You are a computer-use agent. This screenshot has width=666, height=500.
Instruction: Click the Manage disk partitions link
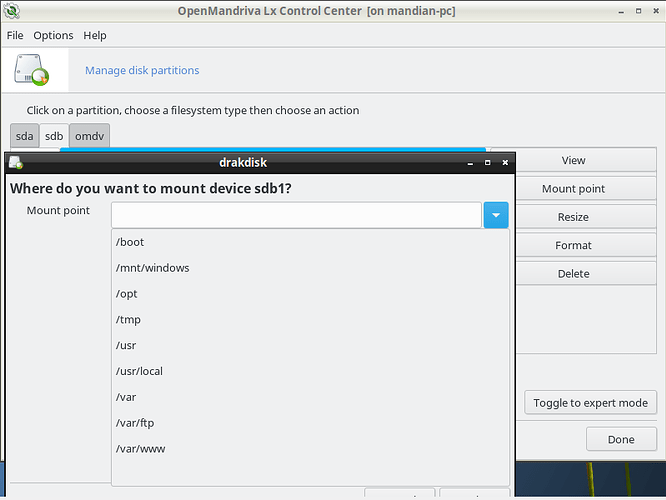(142, 70)
